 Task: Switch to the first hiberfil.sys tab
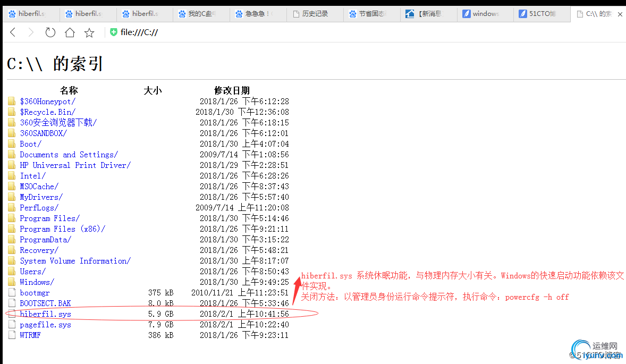31,14
